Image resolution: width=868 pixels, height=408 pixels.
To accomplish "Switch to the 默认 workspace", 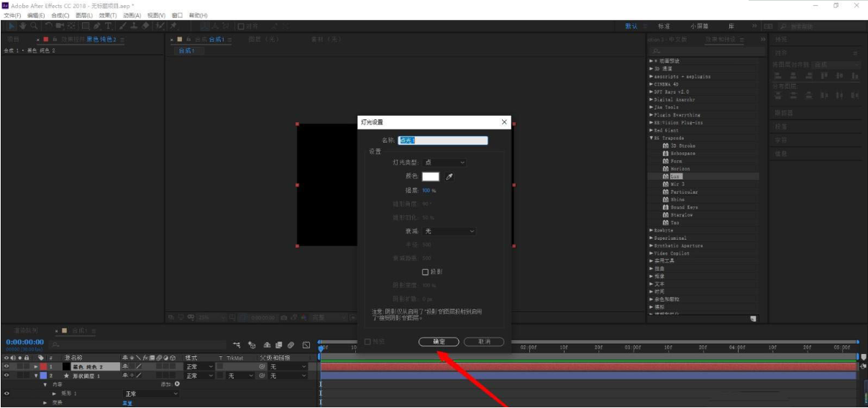I will point(631,26).
